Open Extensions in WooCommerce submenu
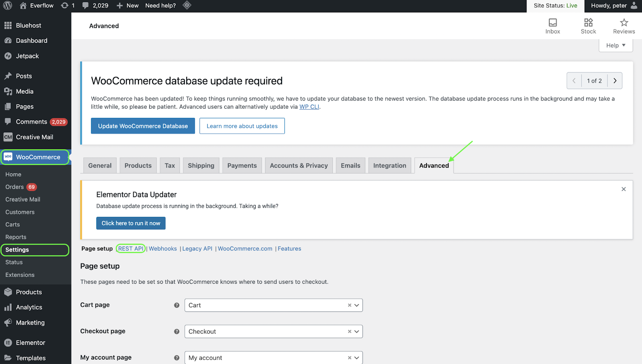The width and height of the screenshot is (642, 364). coord(20,275)
